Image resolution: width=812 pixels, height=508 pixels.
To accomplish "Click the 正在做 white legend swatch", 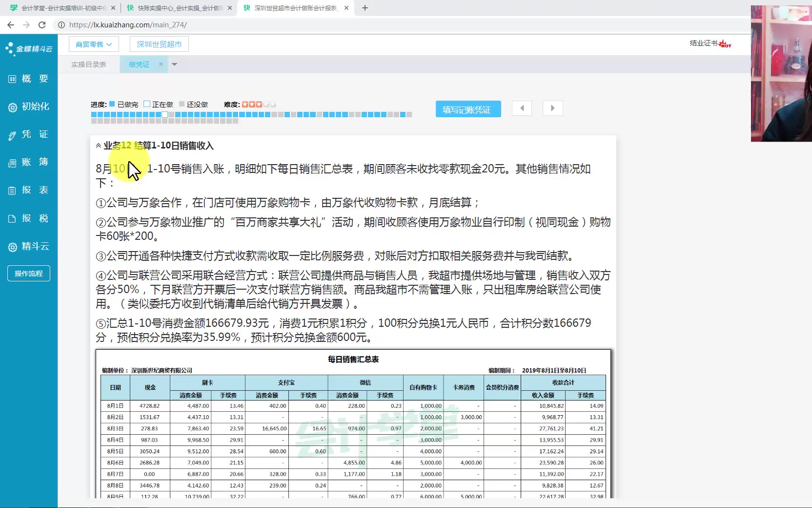I will click(146, 104).
